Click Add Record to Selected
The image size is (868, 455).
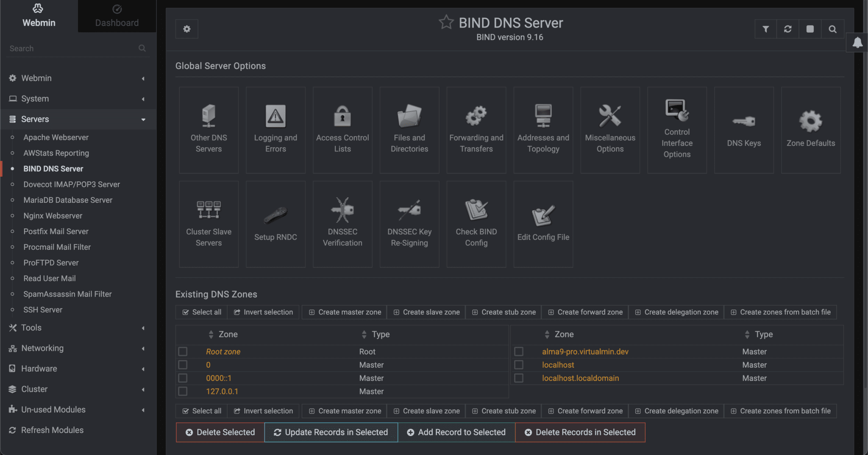[x=456, y=433]
